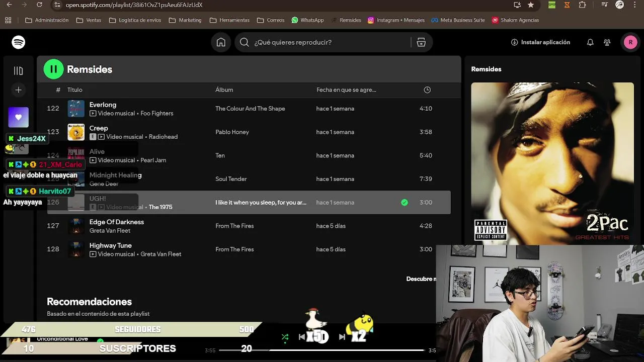Click the duration clock column header
Viewport: 644px width, 362px height.
427,90
